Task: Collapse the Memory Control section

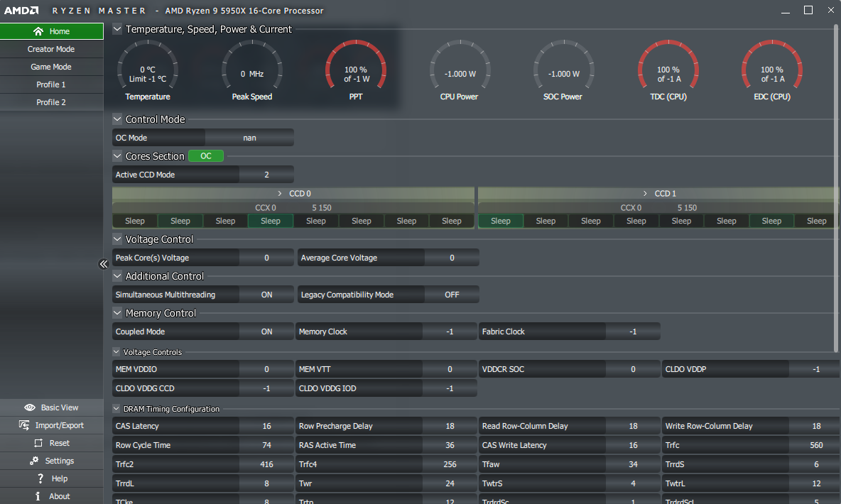Action: point(117,313)
